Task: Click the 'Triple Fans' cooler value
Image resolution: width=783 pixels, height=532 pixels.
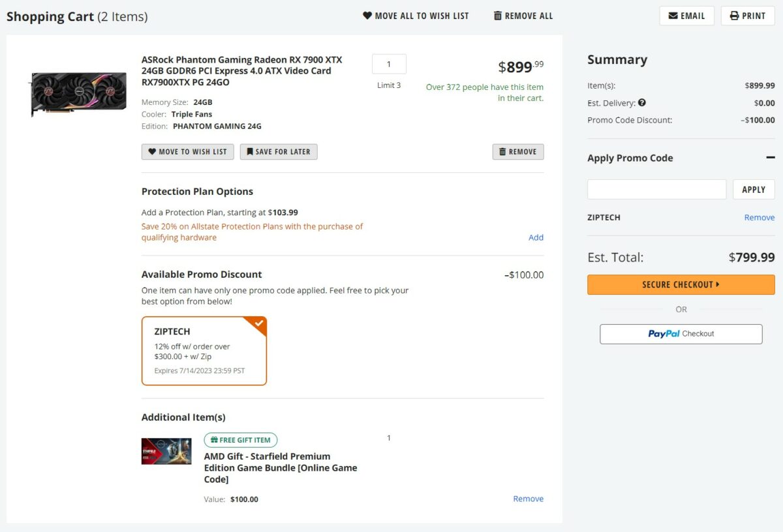Action: tap(192, 114)
